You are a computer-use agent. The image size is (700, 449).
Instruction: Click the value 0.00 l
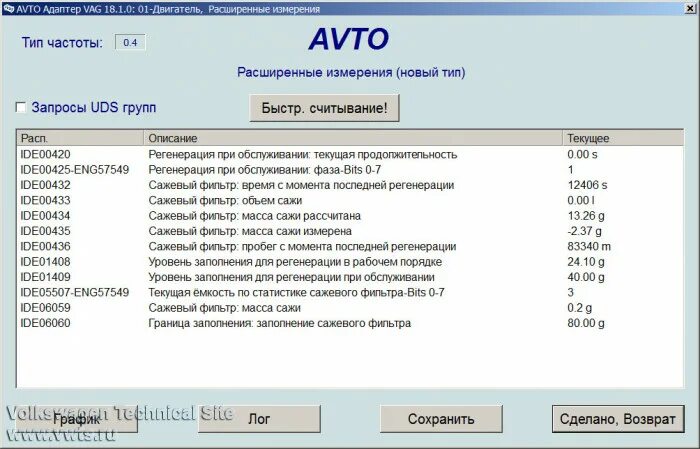[x=581, y=200]
